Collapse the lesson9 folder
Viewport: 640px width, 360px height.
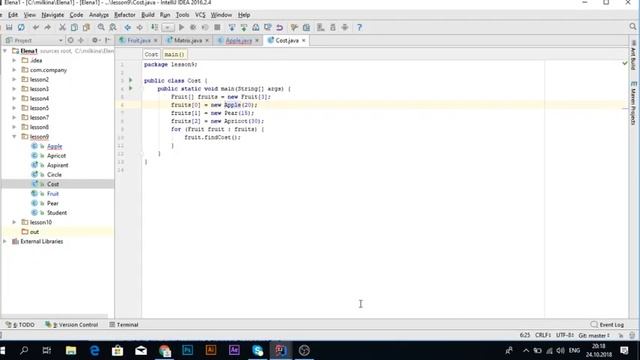(x=14, y=136)
